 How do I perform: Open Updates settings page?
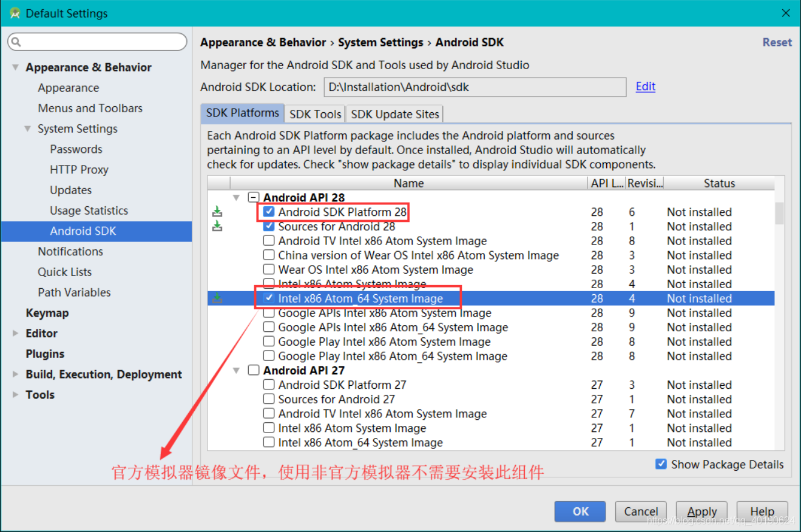pos(70,190)
